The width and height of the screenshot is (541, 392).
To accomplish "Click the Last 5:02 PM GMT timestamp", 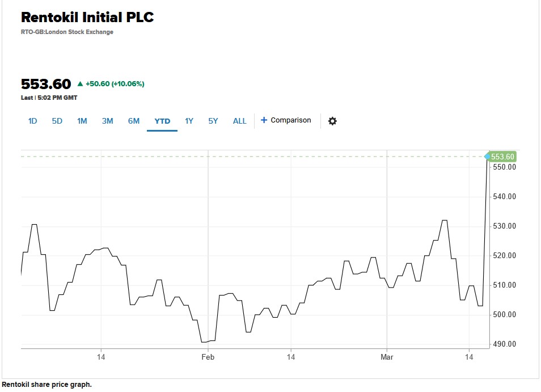I will 49,98.
